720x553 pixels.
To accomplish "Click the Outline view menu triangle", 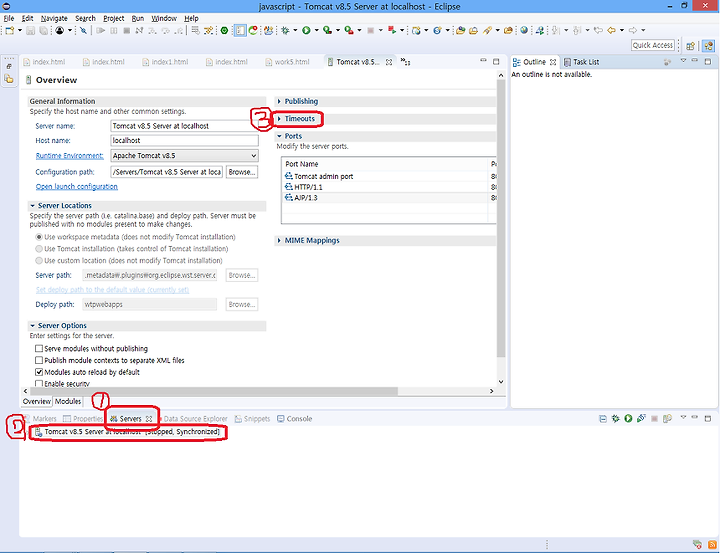I will (x=683, y=61).
